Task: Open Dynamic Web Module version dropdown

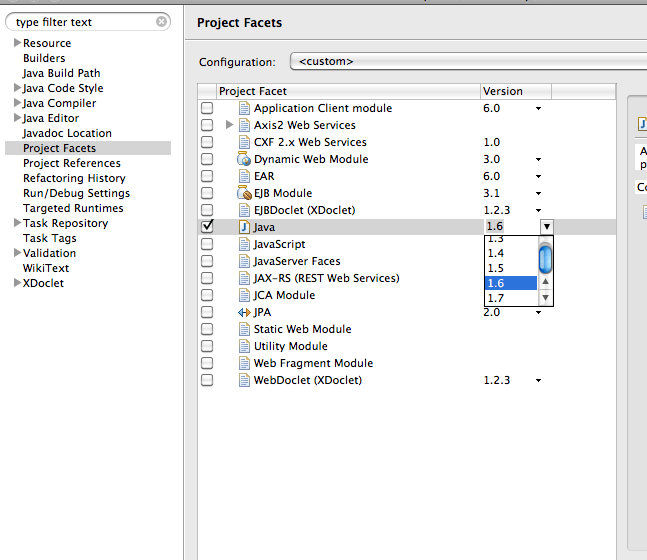Action: point(538,160)
